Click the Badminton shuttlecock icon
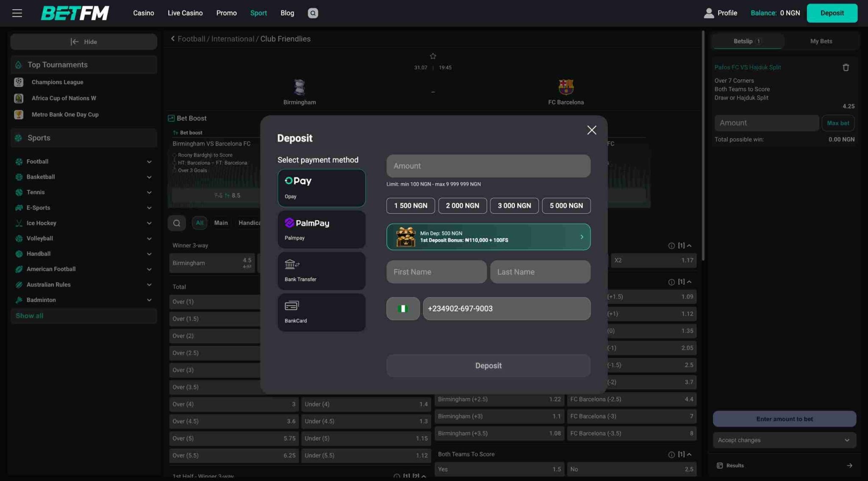This screenshot has width=868, height=481. click(19, 300)
